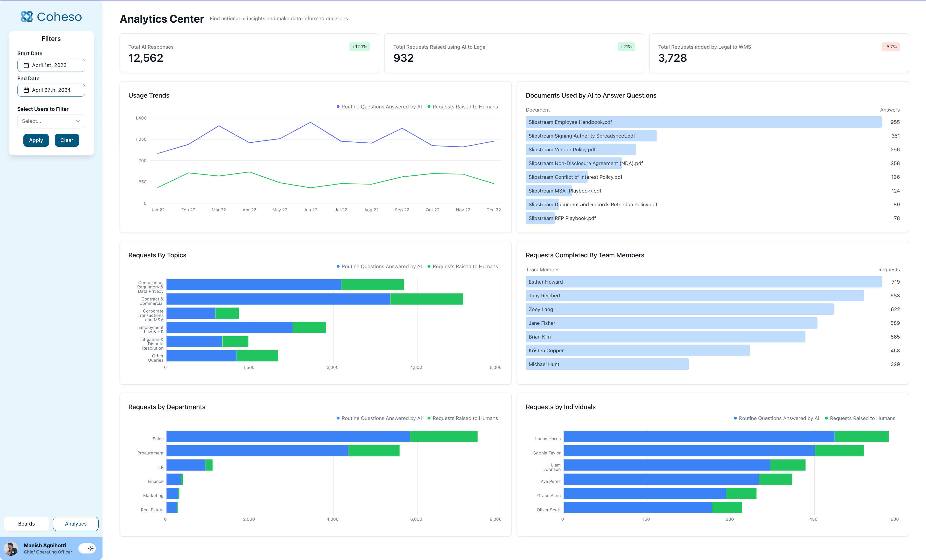The width and height of the screenshot is (926, 560).
Task: Click the Oliver Scott individual bar
Action: 653,508
